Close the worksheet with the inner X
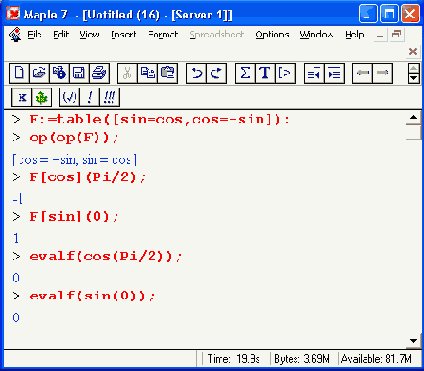The width and height of the screenshot is (424, 371). click(413, 51)
